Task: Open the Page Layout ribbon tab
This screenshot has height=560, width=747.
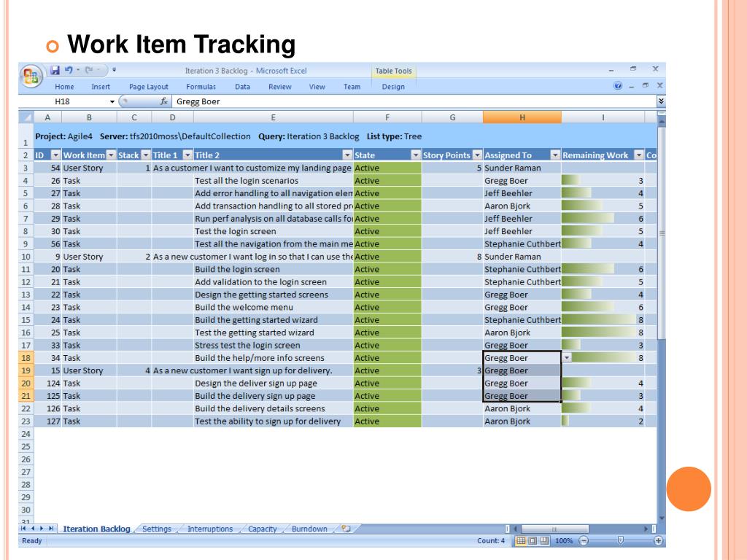Action: (149, 87)
